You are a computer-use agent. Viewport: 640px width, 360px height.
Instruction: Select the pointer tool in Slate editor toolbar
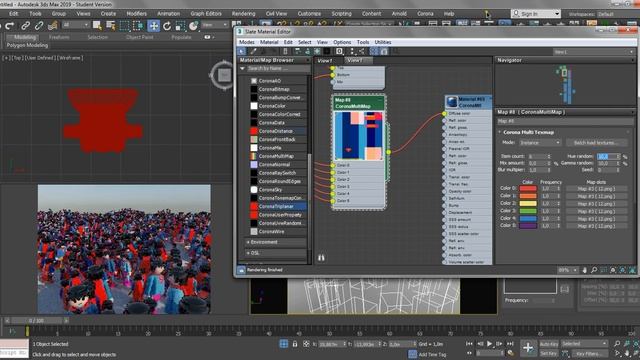pyautogui.click(x=242, y=51)
